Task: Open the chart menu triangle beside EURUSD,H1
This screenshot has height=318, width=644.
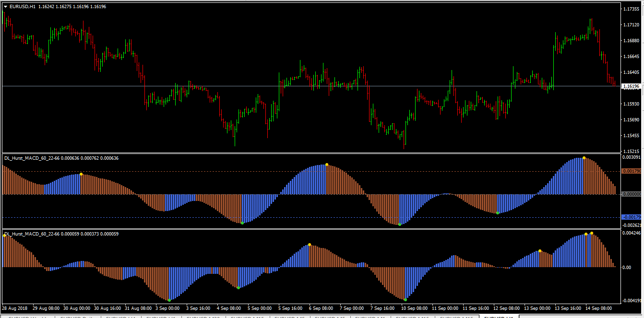Action: coord(6,6)
